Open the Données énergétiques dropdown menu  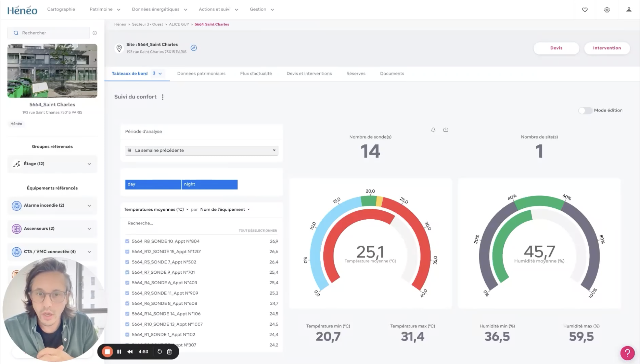[159, 9]
